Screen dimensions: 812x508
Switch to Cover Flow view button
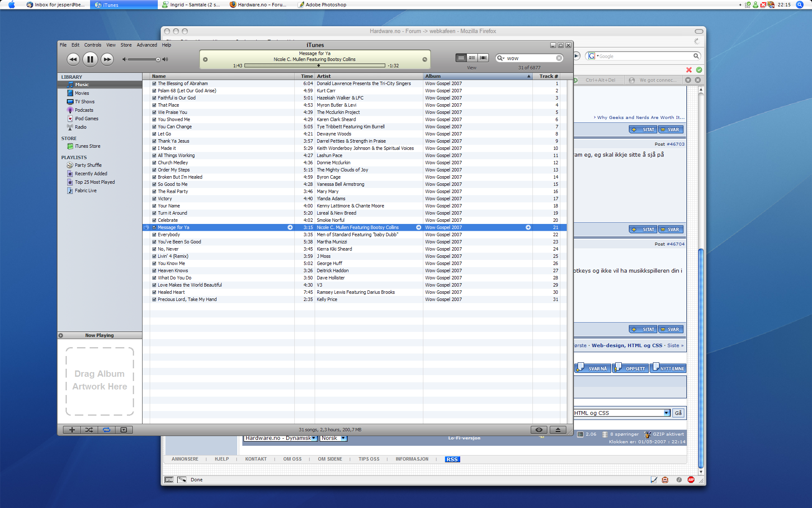coord(483,58)
